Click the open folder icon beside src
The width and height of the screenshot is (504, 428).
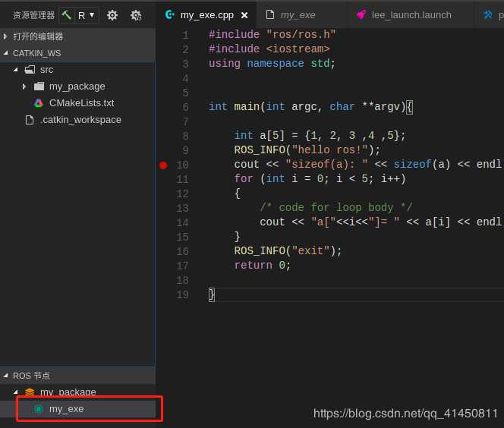pyautogui.click(x=30, y=69)
